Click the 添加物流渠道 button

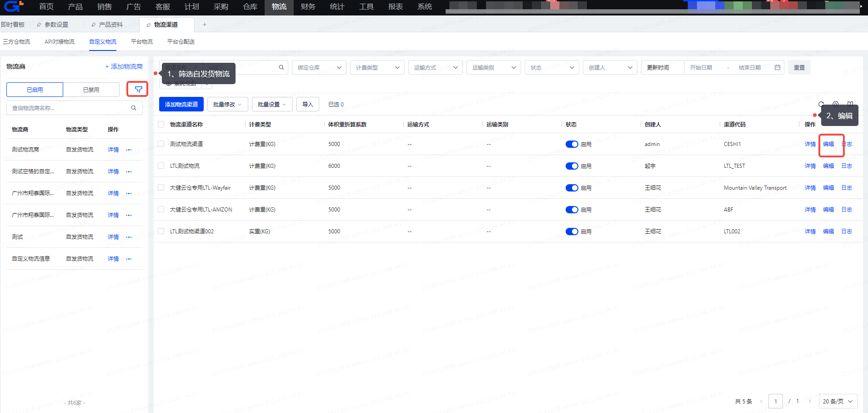coord(181,104)
